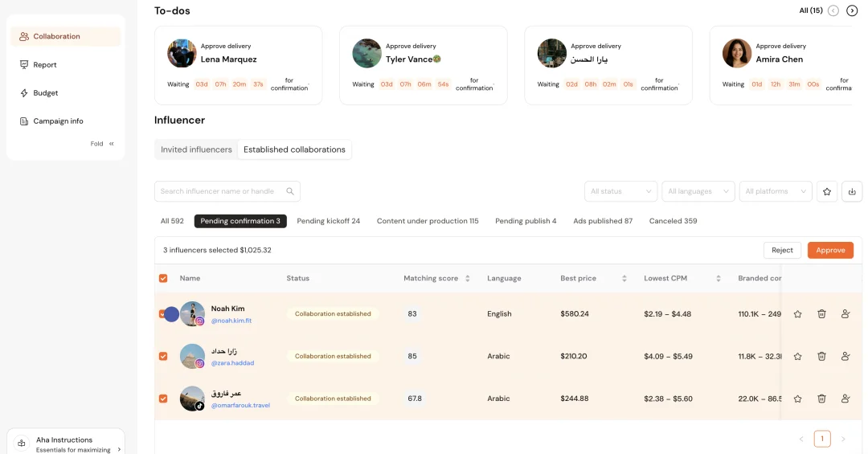Delete Noah Kim row with trash icon
This screenshot has width=868, height=454.
pos(821,314)
